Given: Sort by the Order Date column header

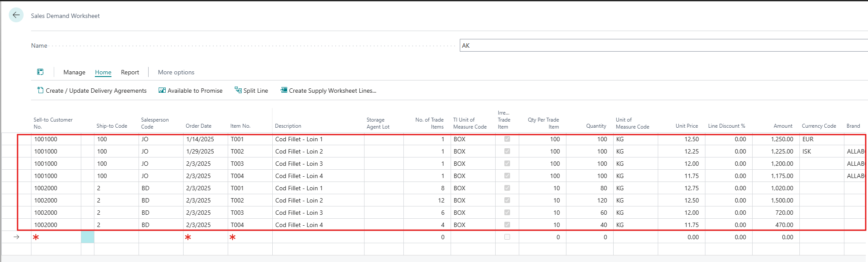Looking at the screenshot, I should point(198,126).
